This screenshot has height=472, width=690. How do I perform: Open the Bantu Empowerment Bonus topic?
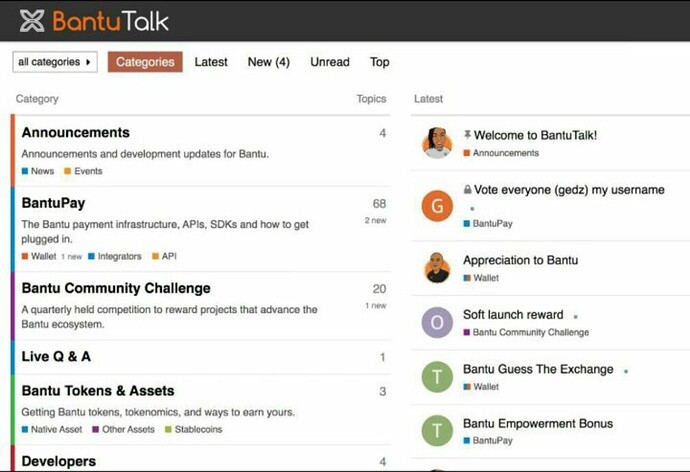pyautogui.click(x=538, y=423)
